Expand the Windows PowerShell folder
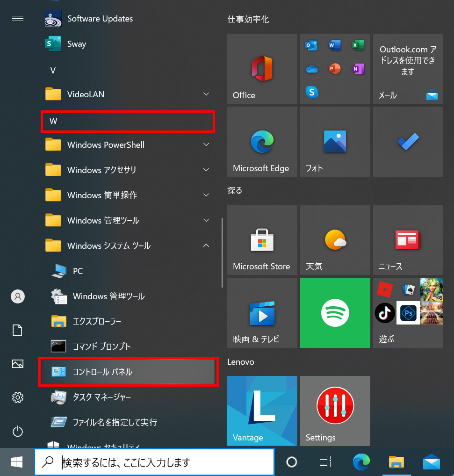Viewport: 454px width, 476px height. [x=128, y=144]
